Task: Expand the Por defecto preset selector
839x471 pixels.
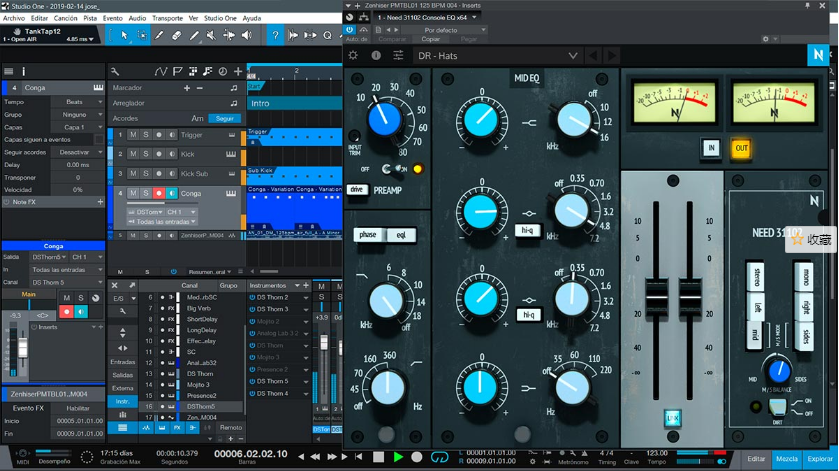Action: coord(445,30)
